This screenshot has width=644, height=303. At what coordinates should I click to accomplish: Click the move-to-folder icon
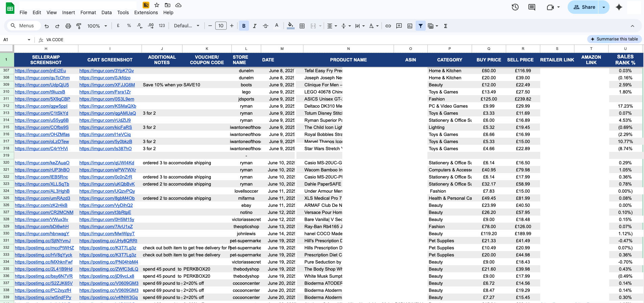(168, 5)
